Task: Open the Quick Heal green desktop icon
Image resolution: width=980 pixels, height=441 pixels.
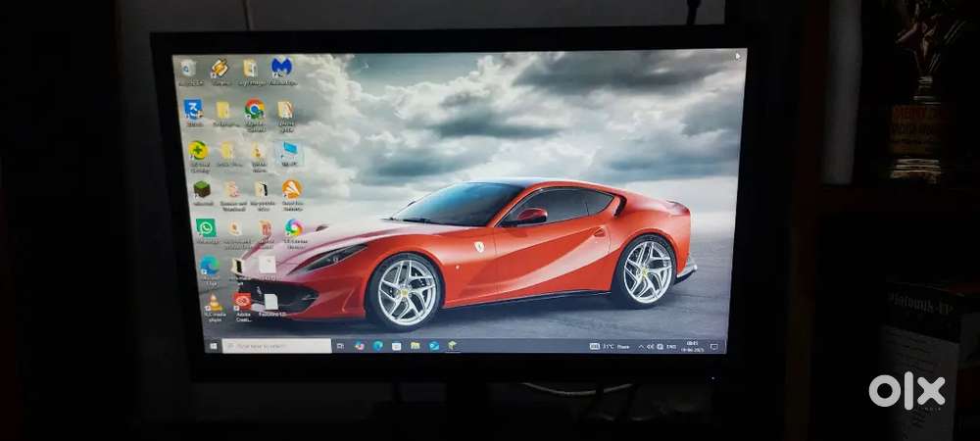Action: [x=198, y=150]
